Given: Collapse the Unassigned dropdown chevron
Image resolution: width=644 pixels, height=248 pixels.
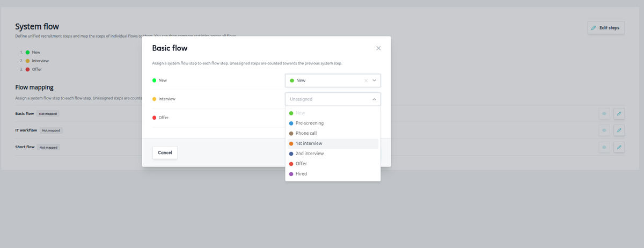Looking at the screenshot, I should click(374, 99).
